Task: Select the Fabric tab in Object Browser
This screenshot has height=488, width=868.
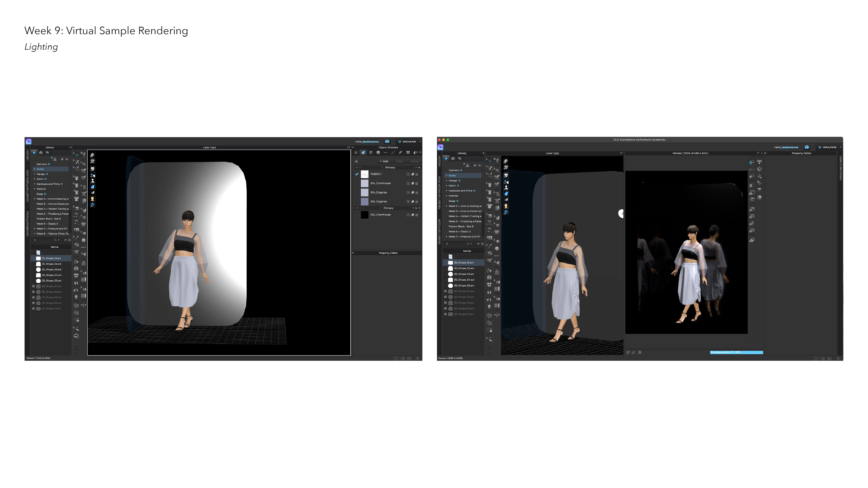Action: [x=363, y=152]
